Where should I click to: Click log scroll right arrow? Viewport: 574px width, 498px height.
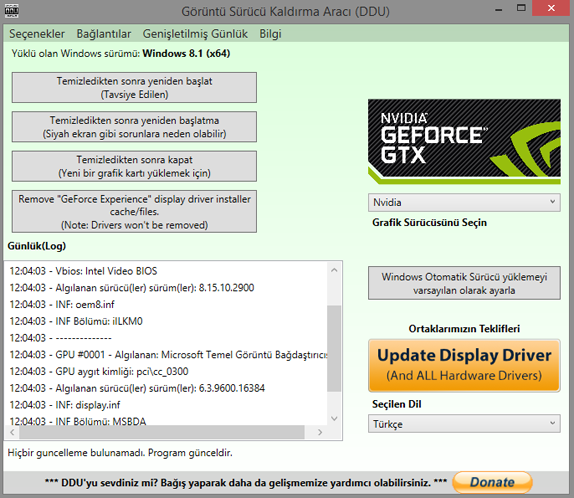click(320, 432)
